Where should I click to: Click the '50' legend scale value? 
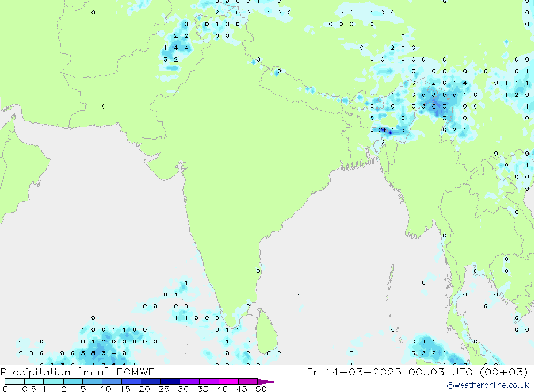point(261,389)
